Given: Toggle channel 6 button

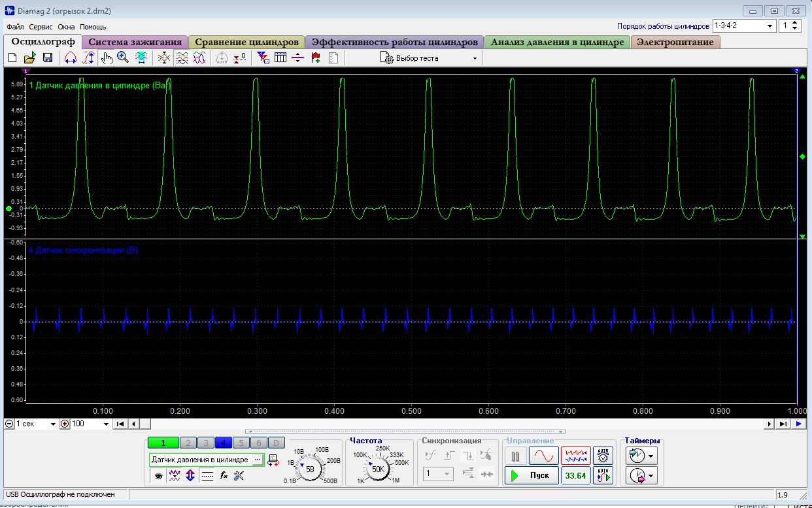Looking at the screenshot, I should (x=258, y=443).
